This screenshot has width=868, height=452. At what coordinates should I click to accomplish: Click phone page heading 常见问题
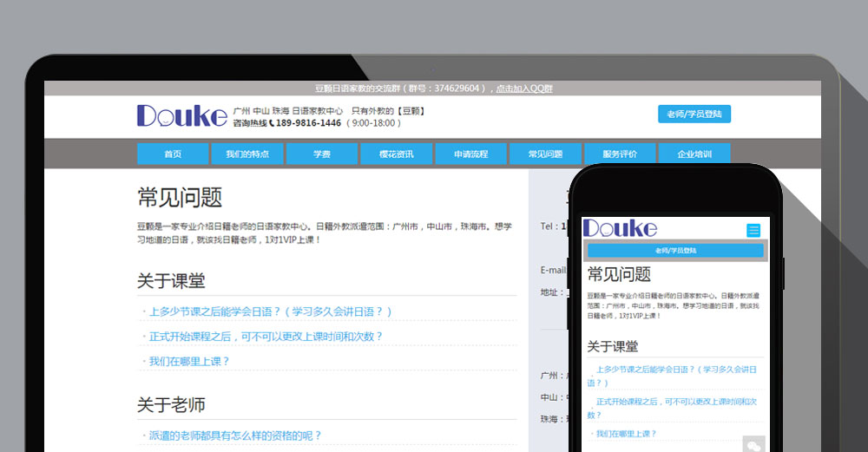coord(619,274)
